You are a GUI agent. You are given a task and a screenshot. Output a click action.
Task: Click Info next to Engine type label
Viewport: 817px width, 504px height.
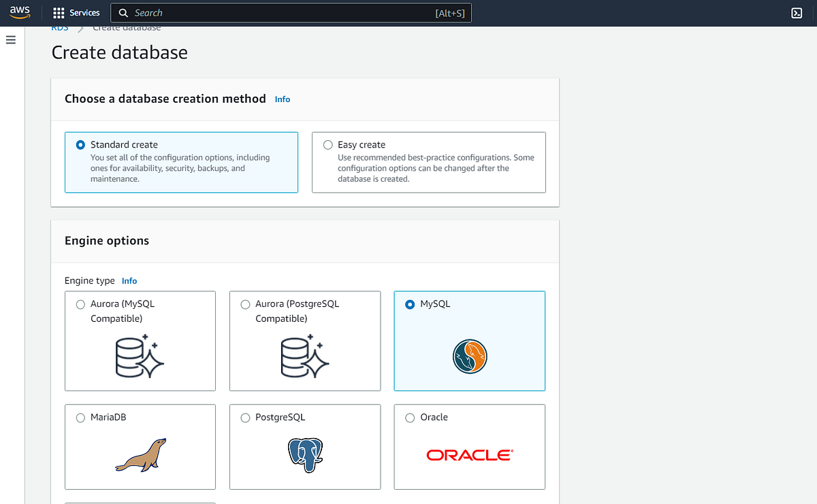click(x=129, y=280)
